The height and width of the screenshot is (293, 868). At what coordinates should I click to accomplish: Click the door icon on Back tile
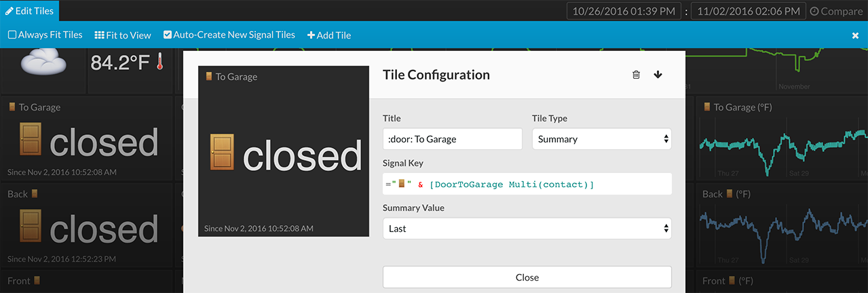click(x=31, y=227)
